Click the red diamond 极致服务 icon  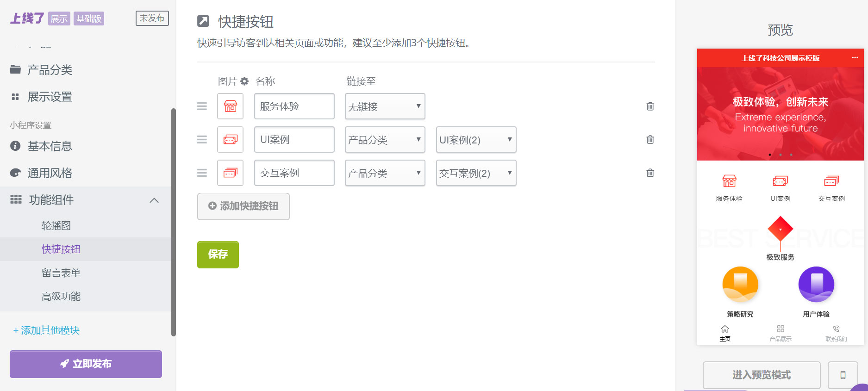[x=781, y=229]
